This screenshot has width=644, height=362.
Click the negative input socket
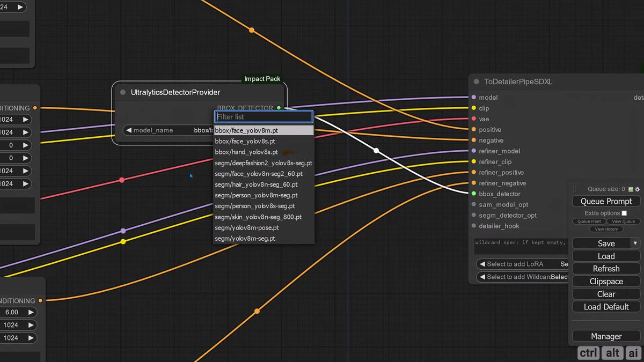pyautogui.click(x=474, y=140)
